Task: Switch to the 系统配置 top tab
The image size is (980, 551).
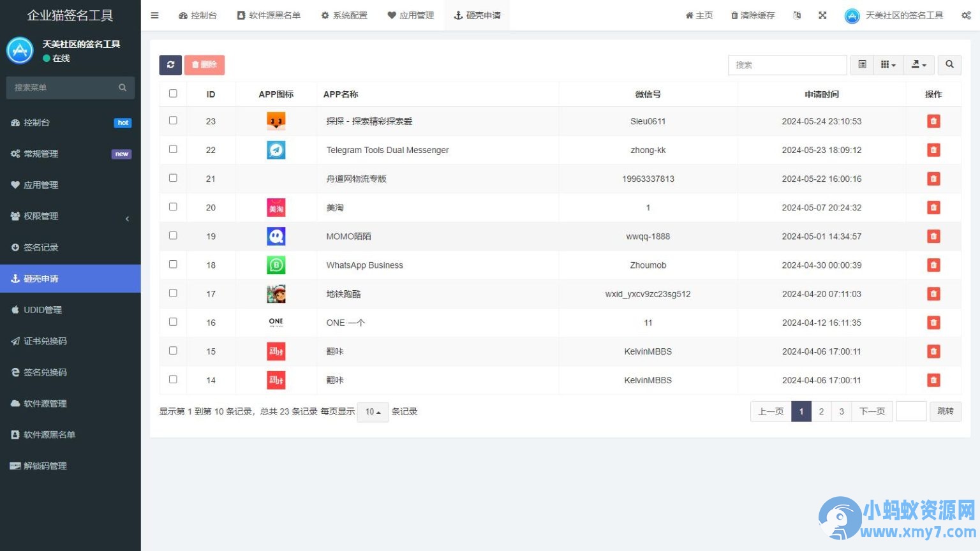Action: click(x=345, y=15)
